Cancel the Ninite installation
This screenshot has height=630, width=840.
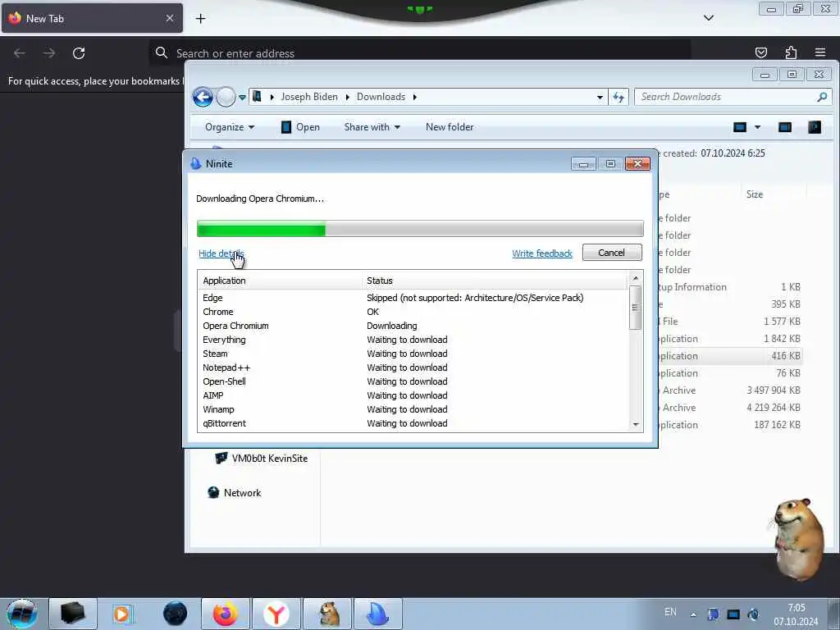pyautogui.click(x=612, y=253)
